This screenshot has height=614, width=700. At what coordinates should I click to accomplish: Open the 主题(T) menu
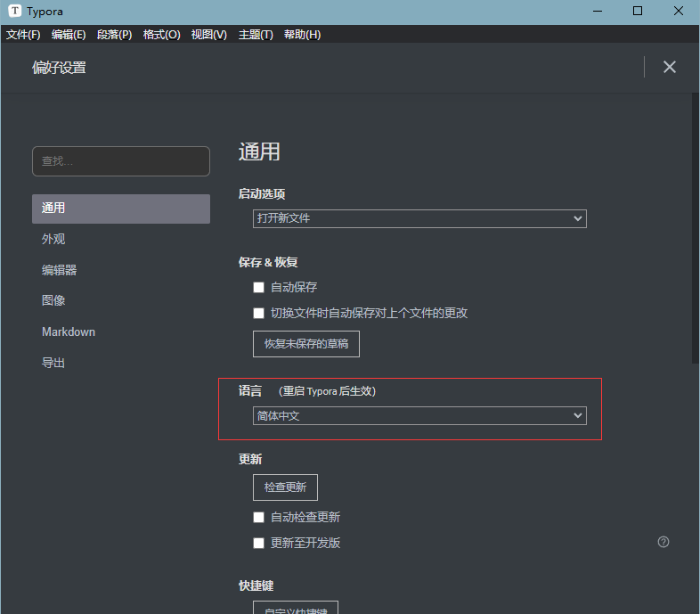pyautogui.click(x=256, y=35)
